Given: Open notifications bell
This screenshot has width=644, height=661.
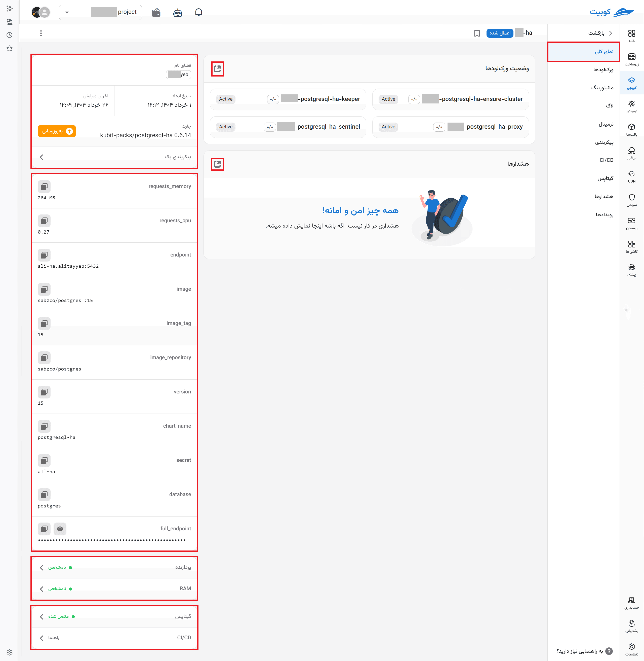Looking at the screenshot, I should [198, 13].
